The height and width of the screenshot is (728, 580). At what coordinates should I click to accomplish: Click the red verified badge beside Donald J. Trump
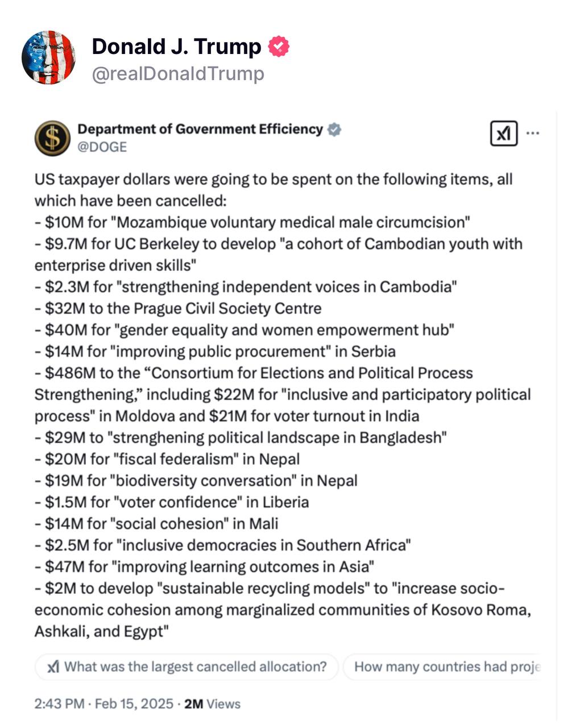pos(279,47)
